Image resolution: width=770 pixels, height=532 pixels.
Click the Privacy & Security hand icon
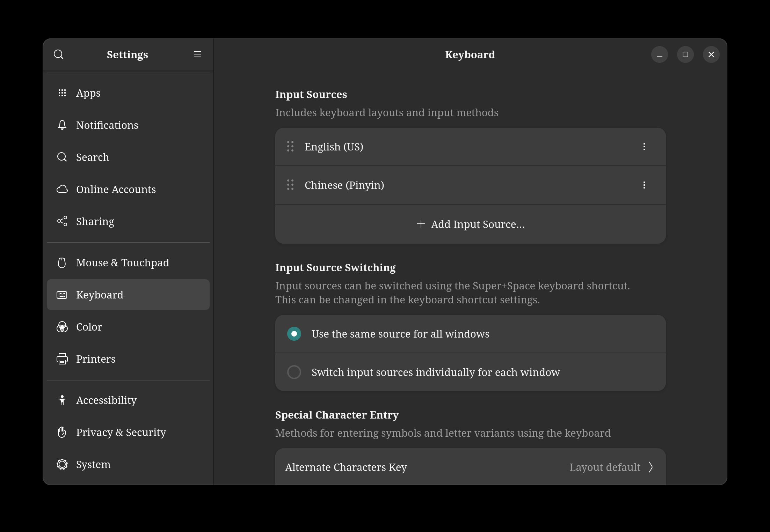coord(62,432)
